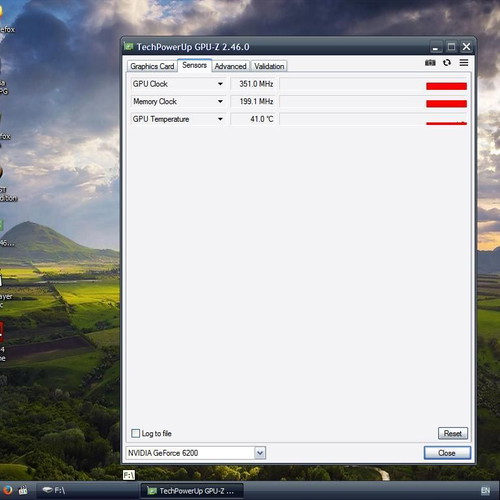Expand the GPU Clock sensor dropdown
The width and height of the screenshot is (500, 500).
tap(220, 84)
